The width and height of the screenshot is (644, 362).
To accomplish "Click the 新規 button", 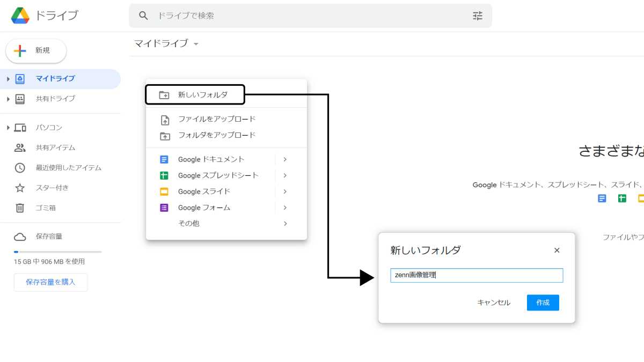I will [x=36, y=50].
